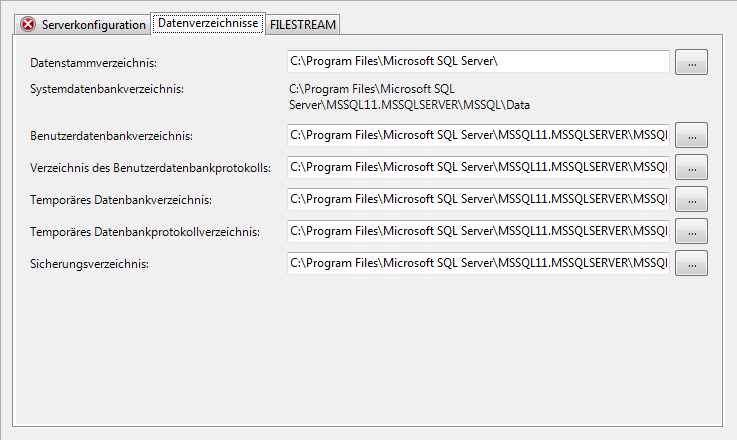The width and height of the screenshot is (737, 440).
Task: Click browse button next to Temporäres Datenbankprotokollverzeichnis
Action: pos(691,231)
